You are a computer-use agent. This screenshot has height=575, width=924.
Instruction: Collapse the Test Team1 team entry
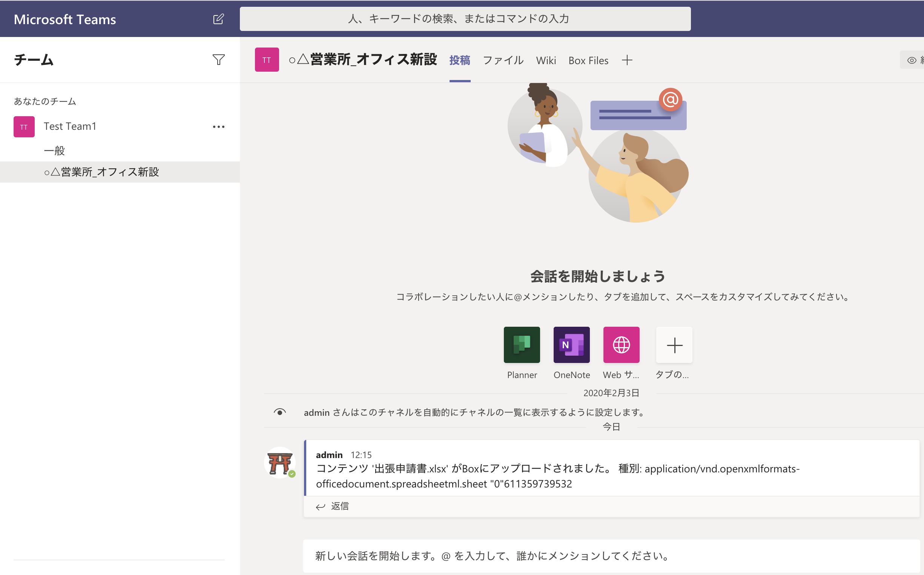point(69,126)
